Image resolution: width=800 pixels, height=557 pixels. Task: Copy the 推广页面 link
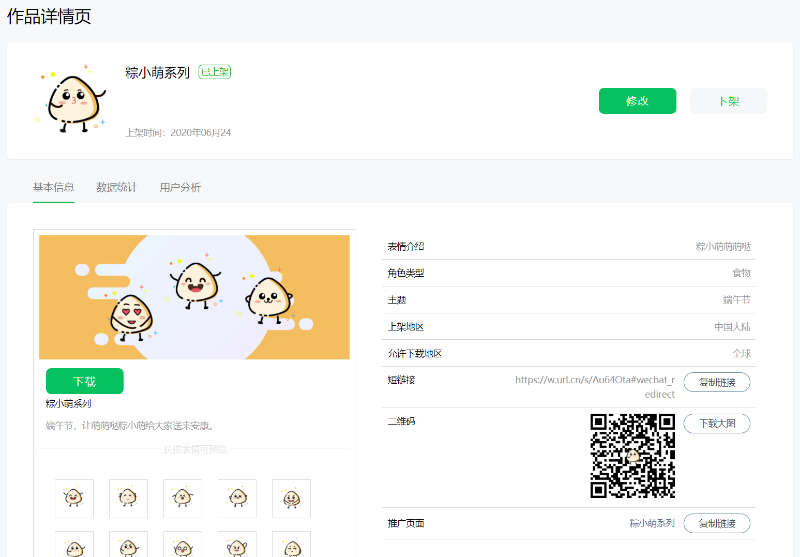click(717, 523)
